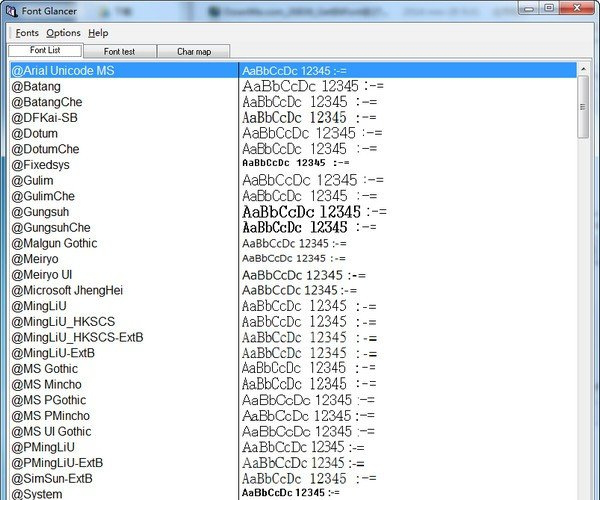Viewport: 600px width, 520px height.
Task: Select the @Meiryo UI font
Action: click(42, 275)
